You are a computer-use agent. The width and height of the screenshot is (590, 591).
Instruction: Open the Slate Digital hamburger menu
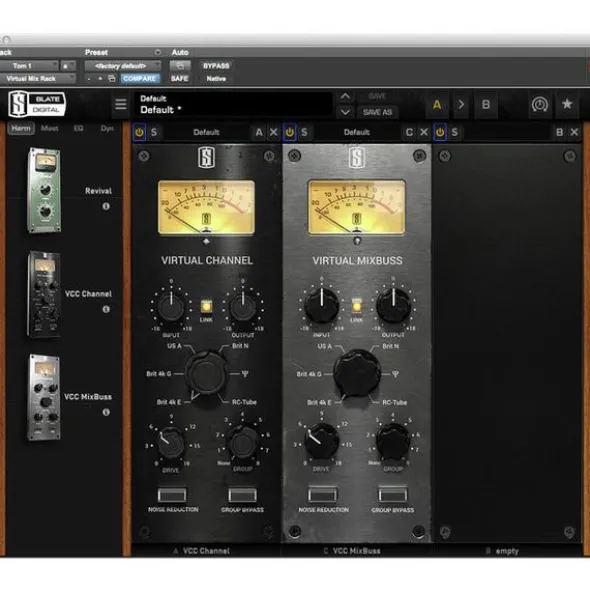click(121, 104)
